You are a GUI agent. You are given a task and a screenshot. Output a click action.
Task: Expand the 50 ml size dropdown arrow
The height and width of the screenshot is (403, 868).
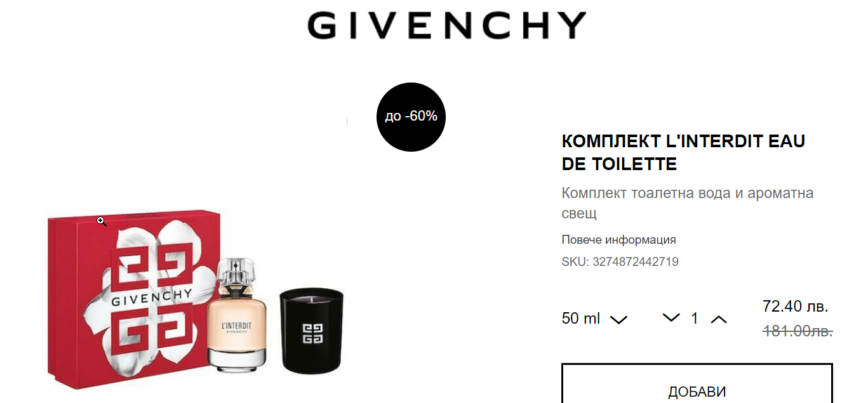(618, 319)
